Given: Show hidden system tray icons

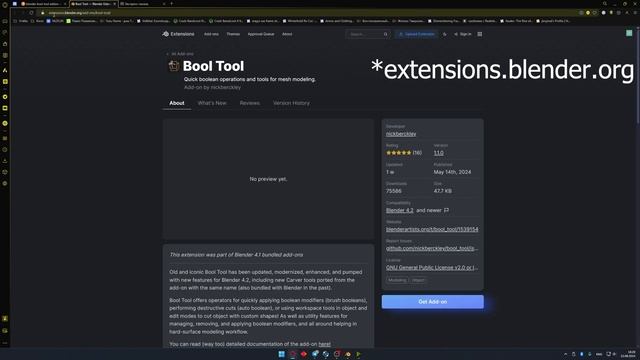Looking at the screenshot, I should 565,354.
